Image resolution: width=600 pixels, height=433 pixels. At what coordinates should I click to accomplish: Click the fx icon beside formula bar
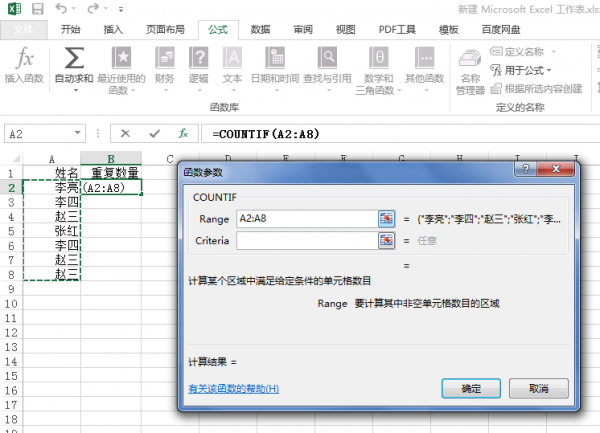(x=183, y=133)
